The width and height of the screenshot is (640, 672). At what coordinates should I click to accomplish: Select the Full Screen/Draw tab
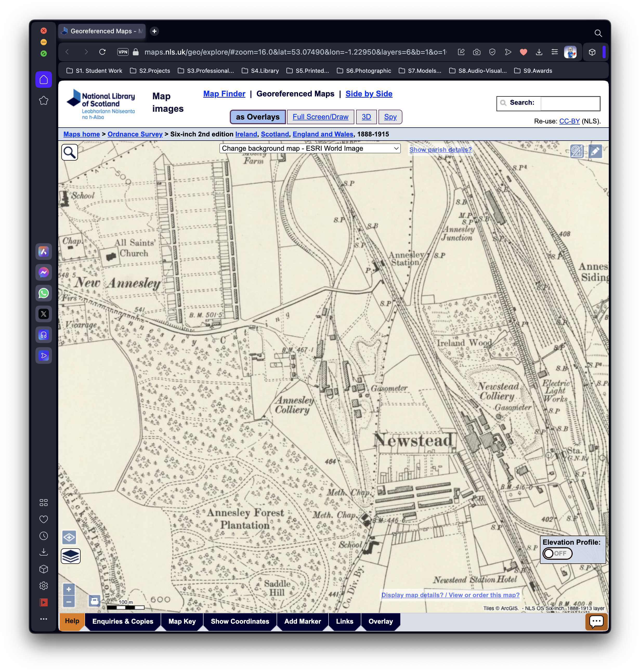pos(320,117)
